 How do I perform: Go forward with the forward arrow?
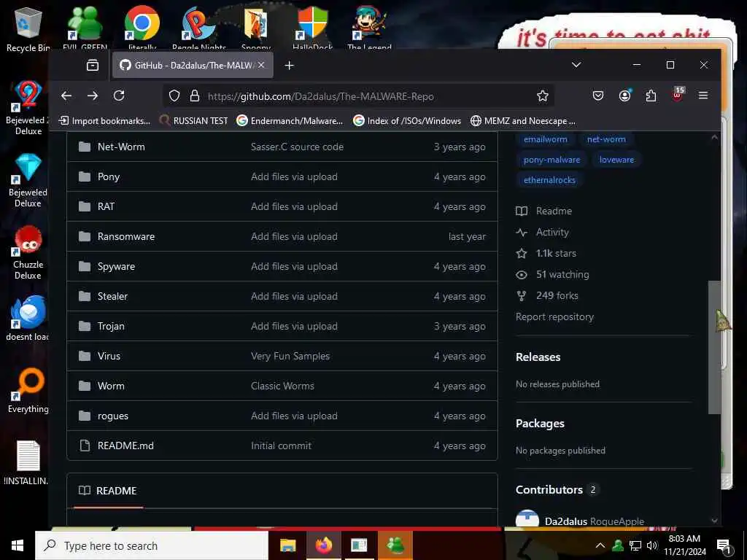tap(93, 96)
